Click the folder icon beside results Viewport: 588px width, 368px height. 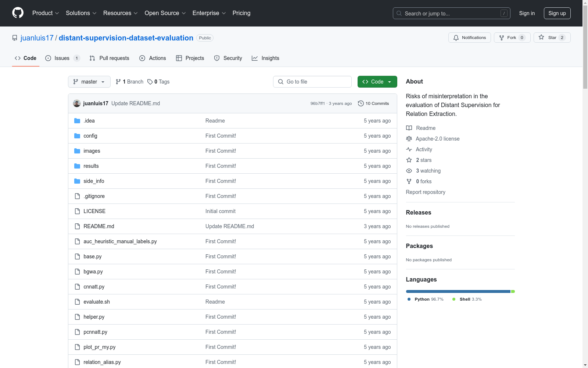coord(77,166)
